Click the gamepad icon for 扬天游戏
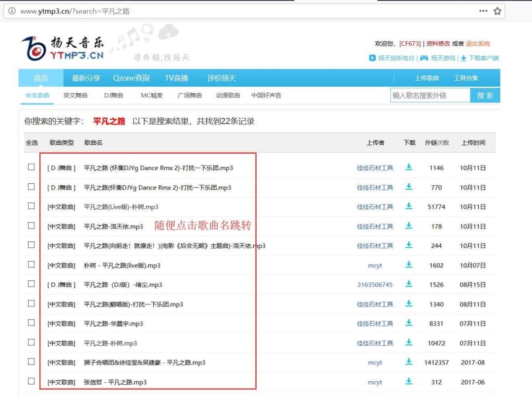 tap(424, 58)
